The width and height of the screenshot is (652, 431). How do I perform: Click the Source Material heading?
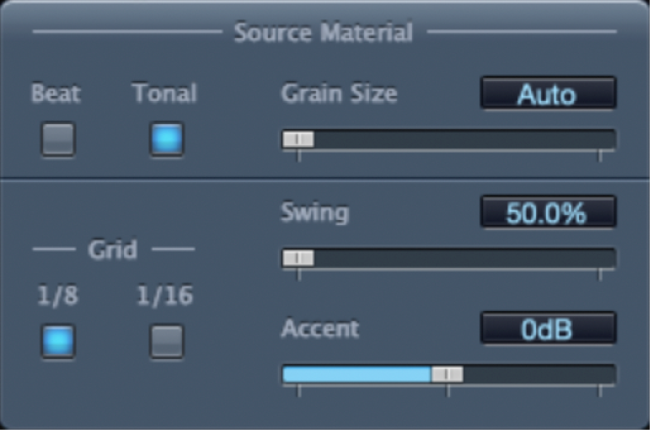pyautogui.click(x=323, y=32)
